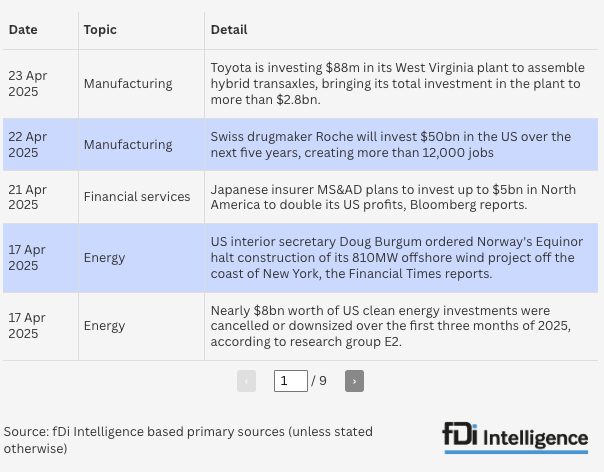The width and height of the screenshot is (604, 472).
Task: Click Energy topic in the Equinor row
Action: (105, 258)
